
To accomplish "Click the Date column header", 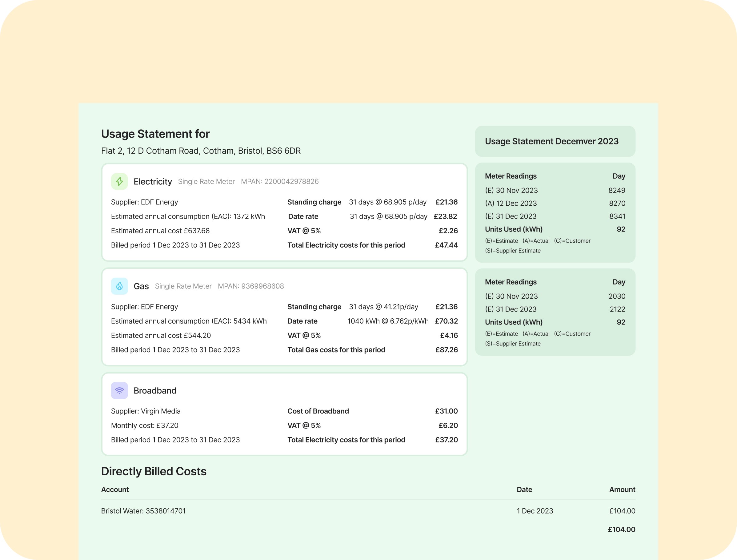I will click(x=524, y=489).
